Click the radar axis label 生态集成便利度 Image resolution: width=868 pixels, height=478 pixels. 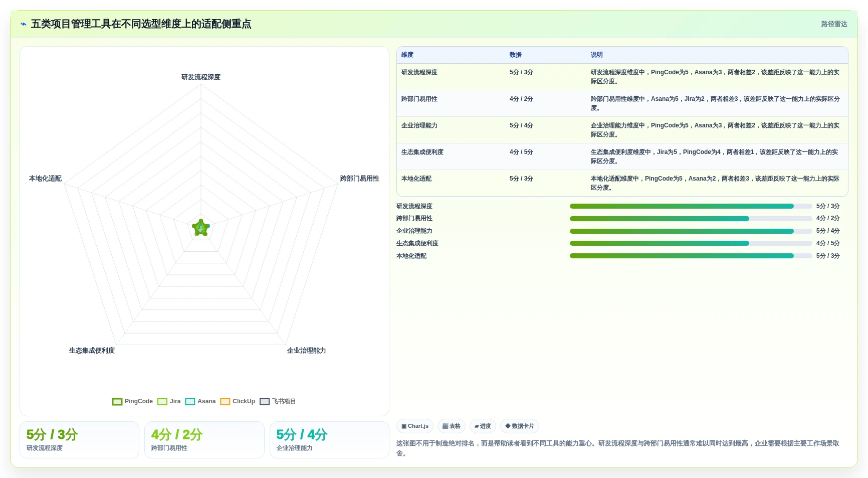[x=92, y=351]
